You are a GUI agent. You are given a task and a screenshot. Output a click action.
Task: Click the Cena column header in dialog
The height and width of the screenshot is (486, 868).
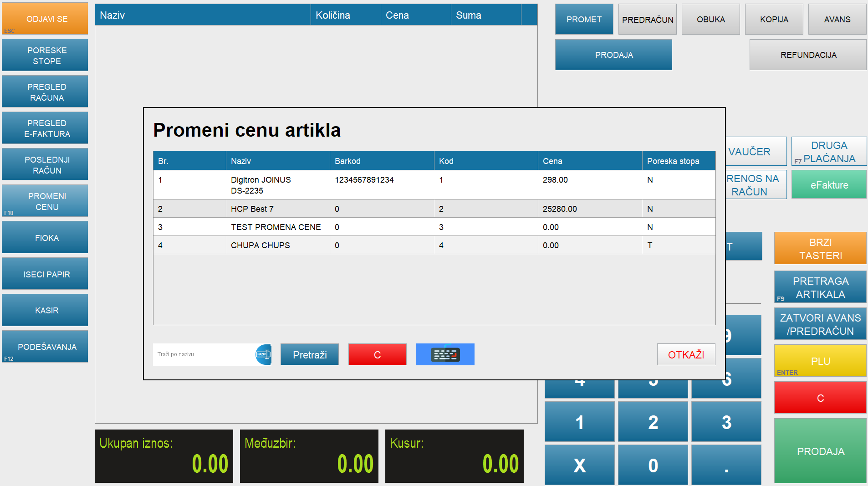[x=590, y=161]
